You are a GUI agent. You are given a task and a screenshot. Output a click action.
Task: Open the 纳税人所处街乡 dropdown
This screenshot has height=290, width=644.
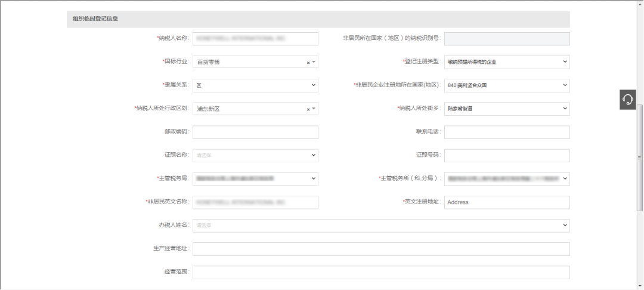(565, 109)
